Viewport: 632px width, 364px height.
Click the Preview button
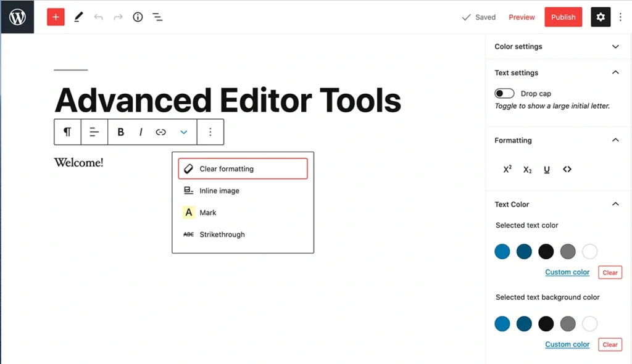(x=522, y=17)
